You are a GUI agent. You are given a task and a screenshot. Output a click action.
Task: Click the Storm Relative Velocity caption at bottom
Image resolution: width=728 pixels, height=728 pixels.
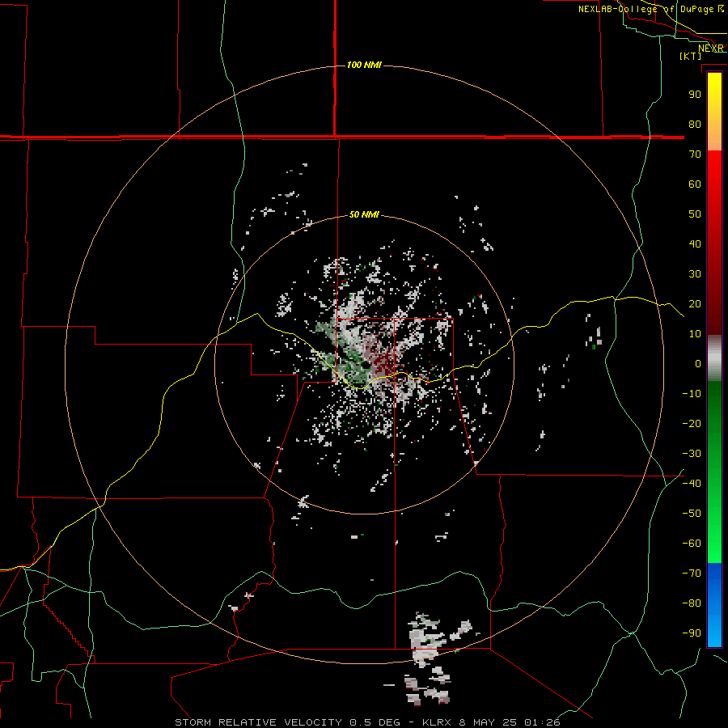[x=368, y=722]
